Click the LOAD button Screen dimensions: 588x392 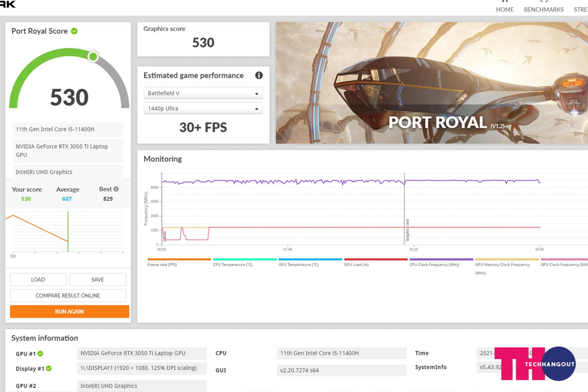pos(38,280)
